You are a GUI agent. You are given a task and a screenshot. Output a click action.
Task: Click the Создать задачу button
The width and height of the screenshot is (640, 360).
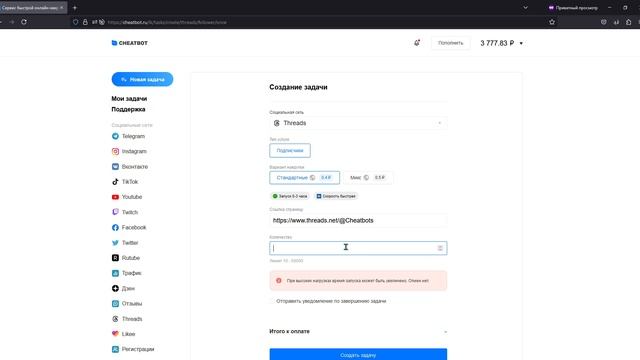[x=358, y=354]
